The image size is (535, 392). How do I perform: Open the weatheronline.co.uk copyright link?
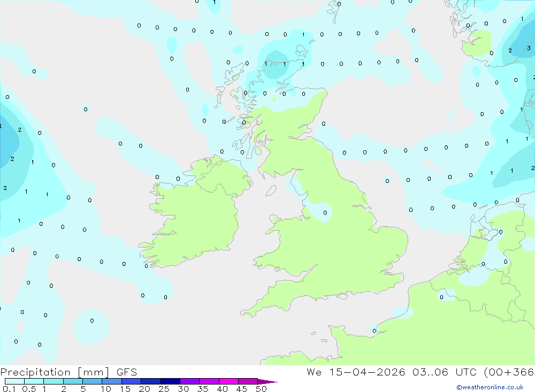tap(490, 387)
